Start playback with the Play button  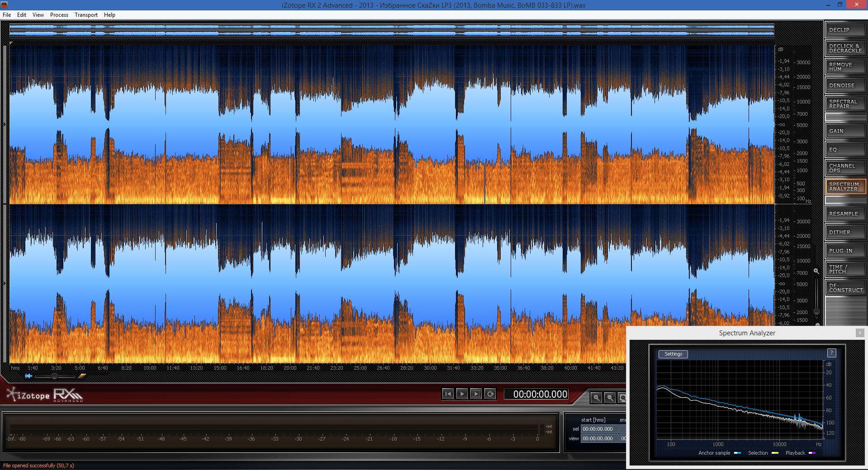point(462,394)
